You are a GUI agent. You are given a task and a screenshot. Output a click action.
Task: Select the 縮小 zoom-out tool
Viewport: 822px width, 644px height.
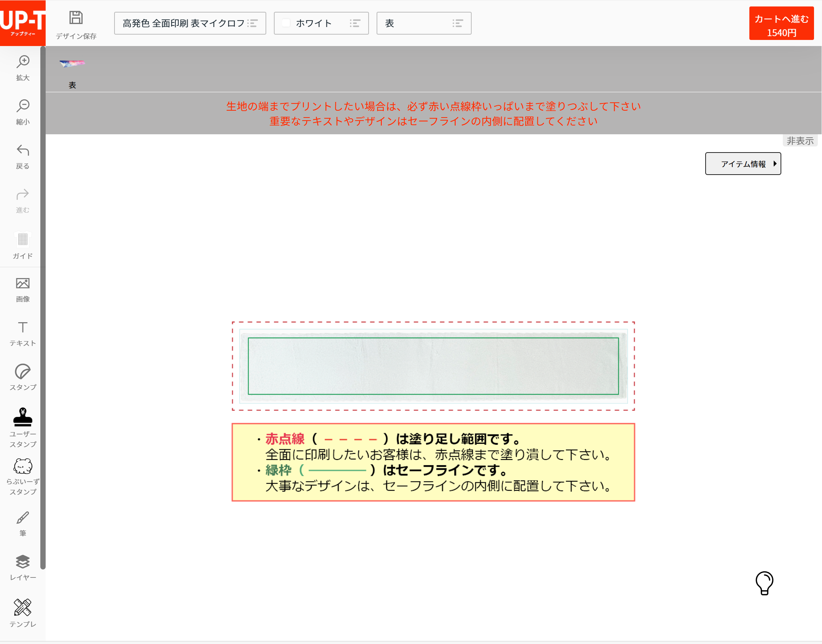point(22,111)
